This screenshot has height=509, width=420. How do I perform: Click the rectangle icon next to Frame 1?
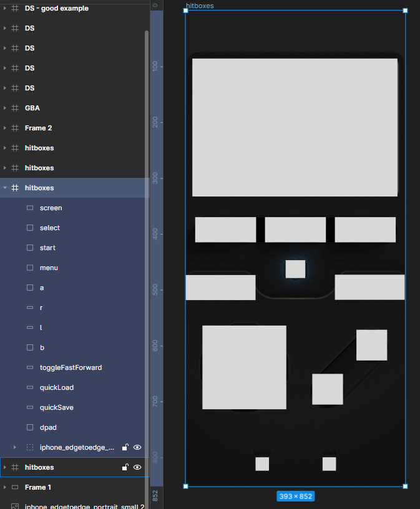[x=15, y=487]
